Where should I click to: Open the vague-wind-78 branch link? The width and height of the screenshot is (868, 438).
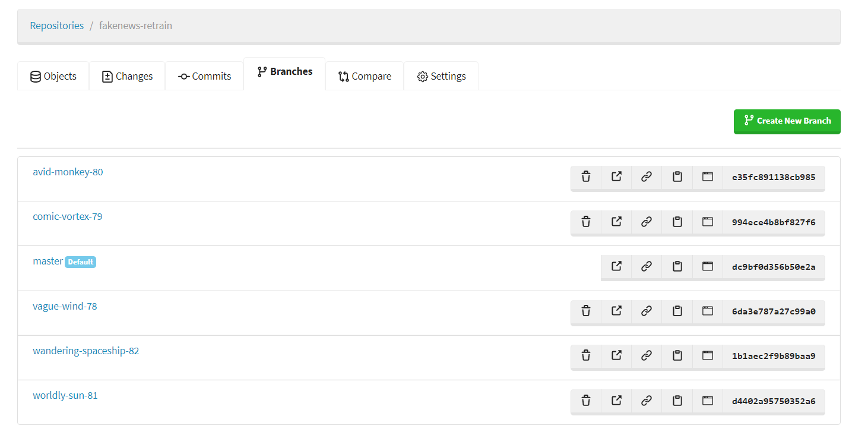pyautogui.click(x=65, y=306)
